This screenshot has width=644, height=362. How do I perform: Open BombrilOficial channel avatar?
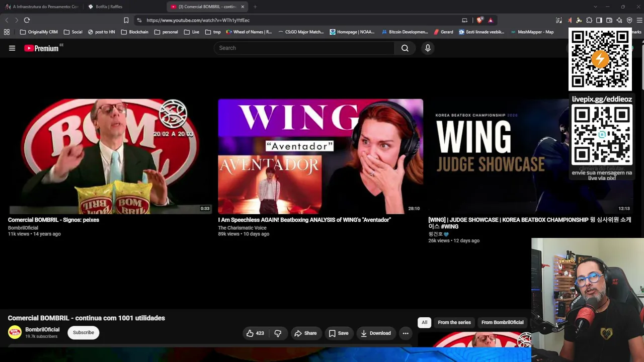point(15,332)
